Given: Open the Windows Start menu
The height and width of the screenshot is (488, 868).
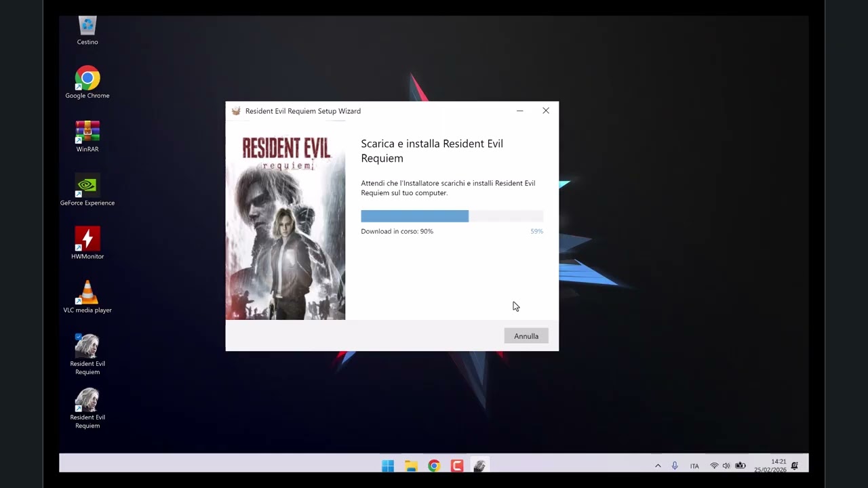Looking at the screenshot, I should pyautogui.click(x=388, y=466).
